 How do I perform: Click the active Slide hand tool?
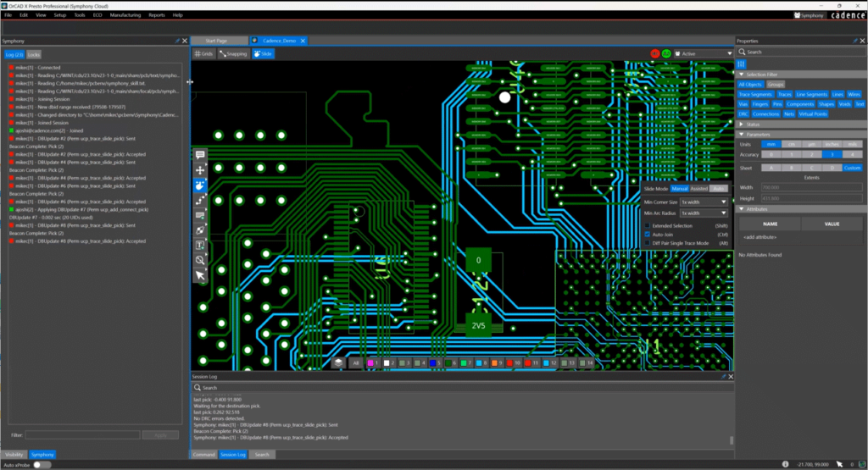200,185
